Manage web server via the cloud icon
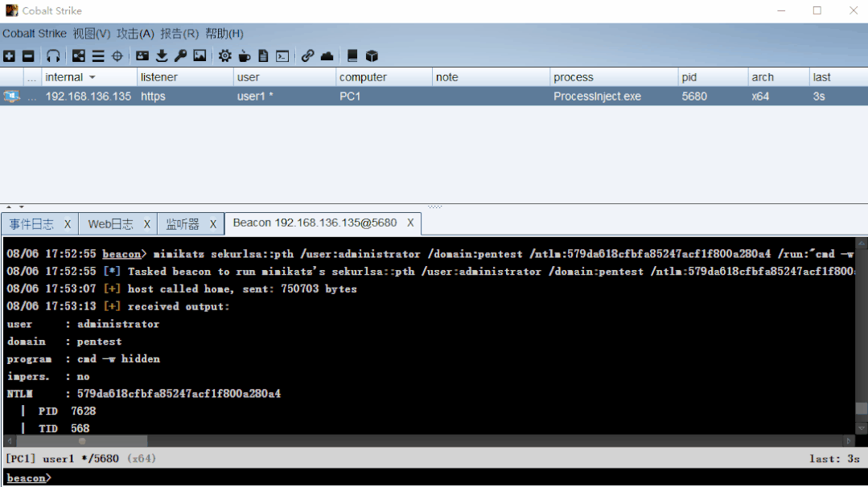Screen dimensions: 868x487 click(327, 55)
